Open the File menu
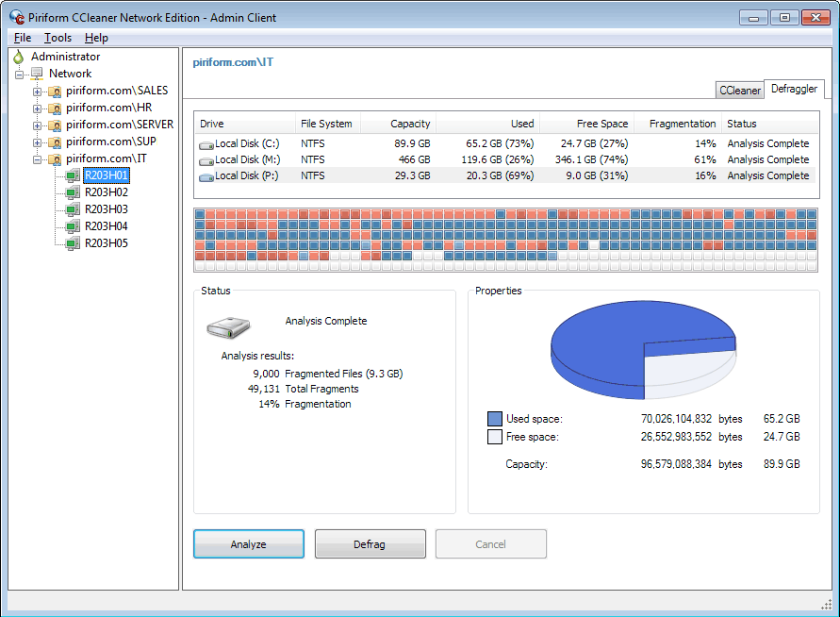This screenshot has height=617, width=840. click(23, 38)
